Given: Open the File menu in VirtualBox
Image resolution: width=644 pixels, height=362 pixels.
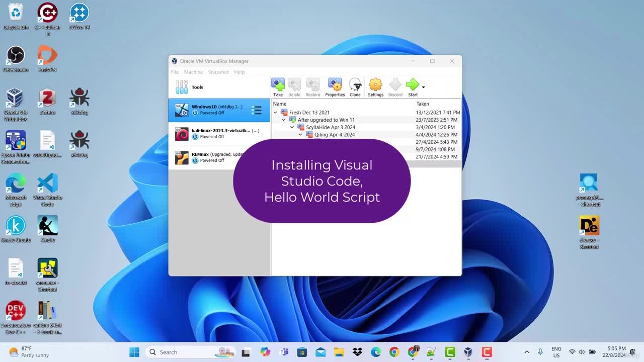Looking at the screenshot, I should (175, 72).
